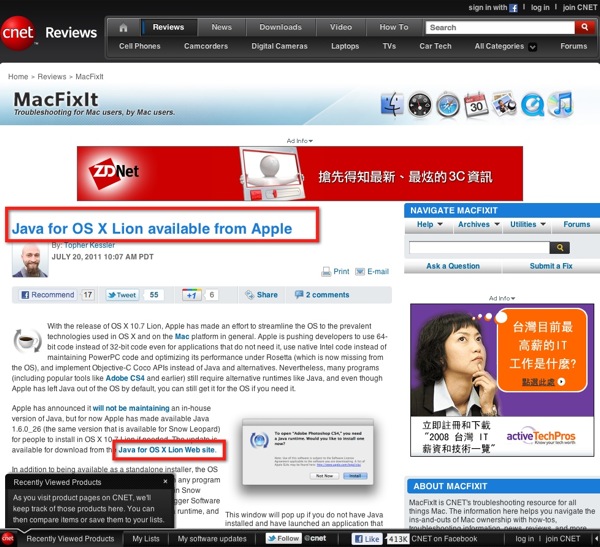Open the home icon in navigation bar
This screenshot has width=600, height=547.
pyautogui.click(x=123, y=28)
